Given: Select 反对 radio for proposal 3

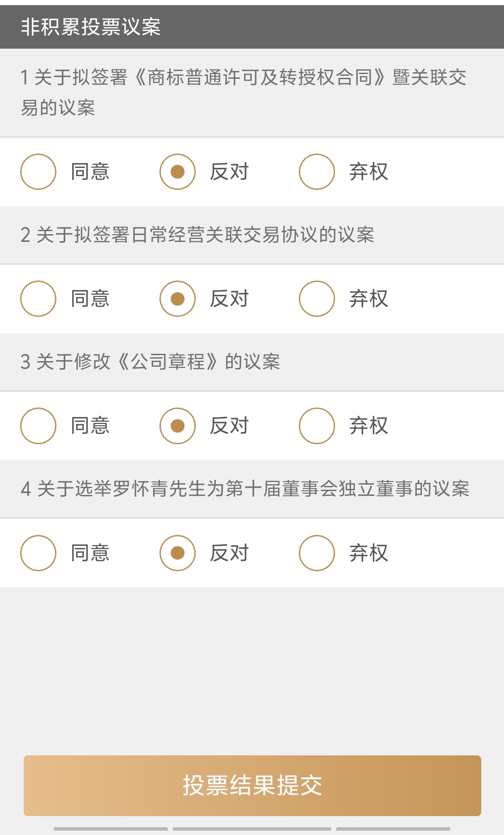Looking at the screenshot, I should pos(178,426).
